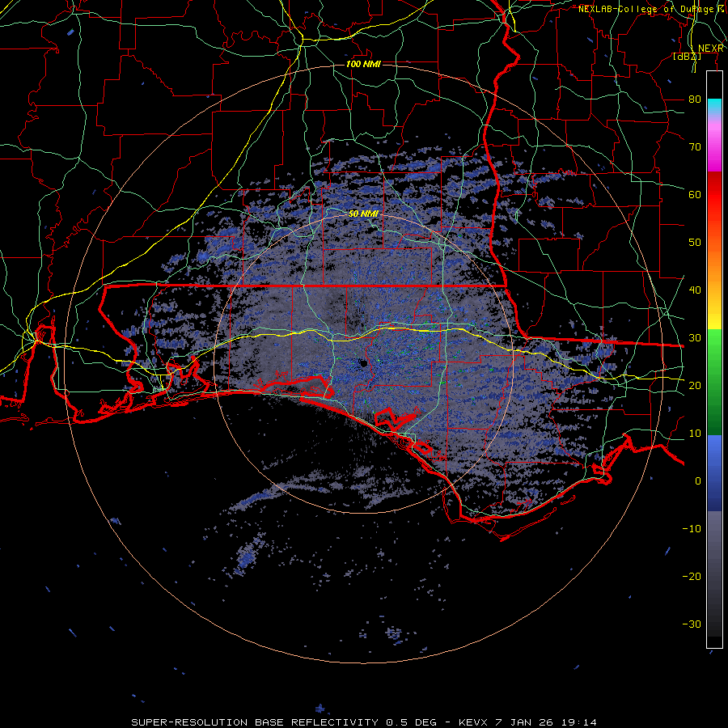The width and height of the screenshot is (728, 728).
Task: Click the blue segment of the colorbar
Action: 714,472
